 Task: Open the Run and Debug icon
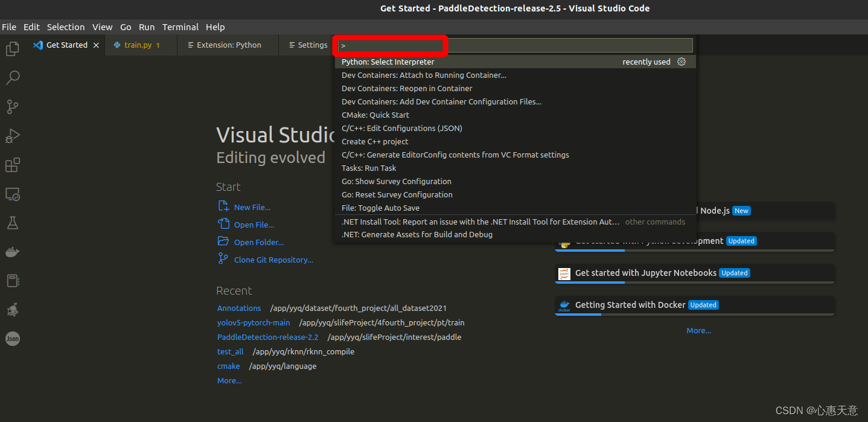13,136
